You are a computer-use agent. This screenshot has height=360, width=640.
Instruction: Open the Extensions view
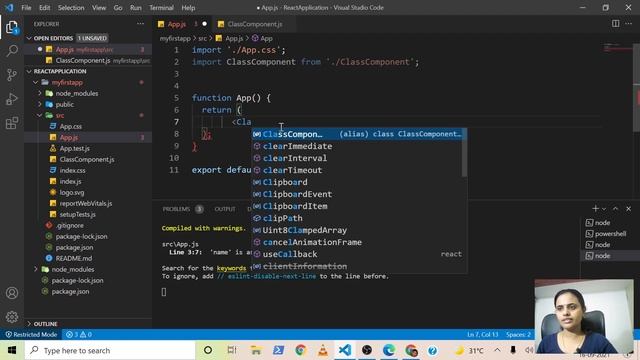tap(12, 123)
